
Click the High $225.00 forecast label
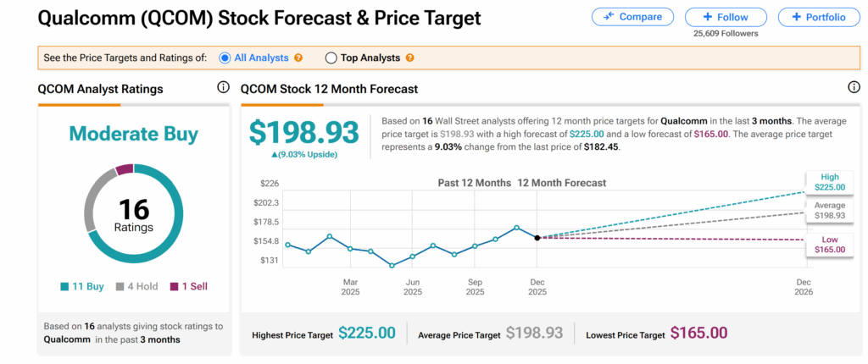(829, 182)
